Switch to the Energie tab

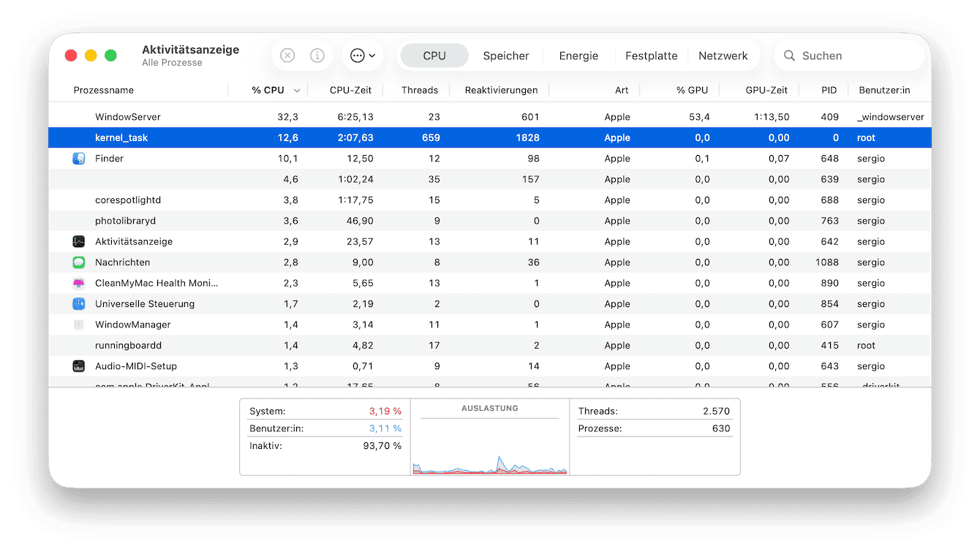(578, 56)
